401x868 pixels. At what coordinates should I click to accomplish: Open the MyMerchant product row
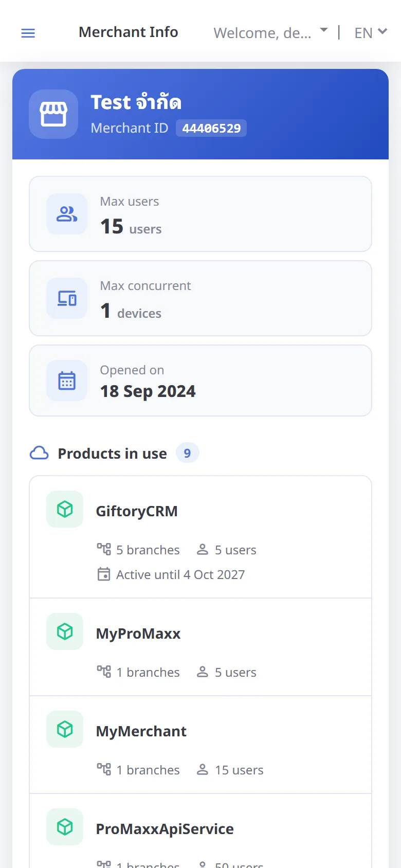tap(200, 745)
